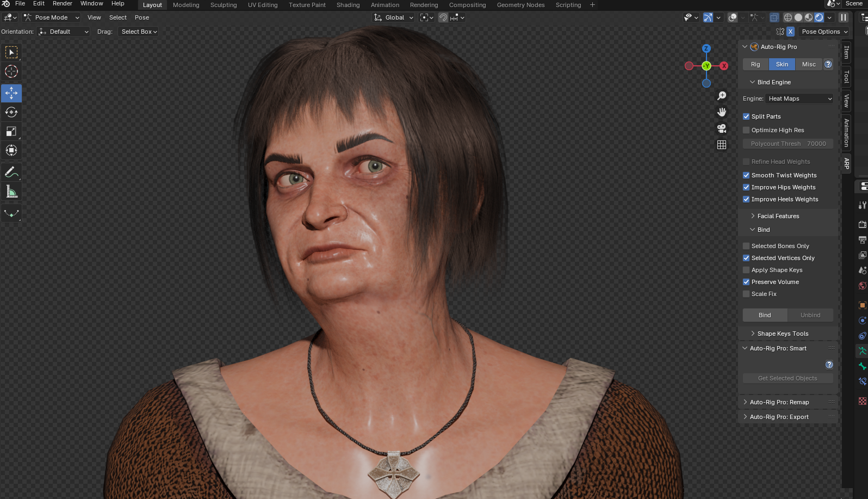
Task: Click the zoom magnifier viewport icon
Action: pos(722,96)
